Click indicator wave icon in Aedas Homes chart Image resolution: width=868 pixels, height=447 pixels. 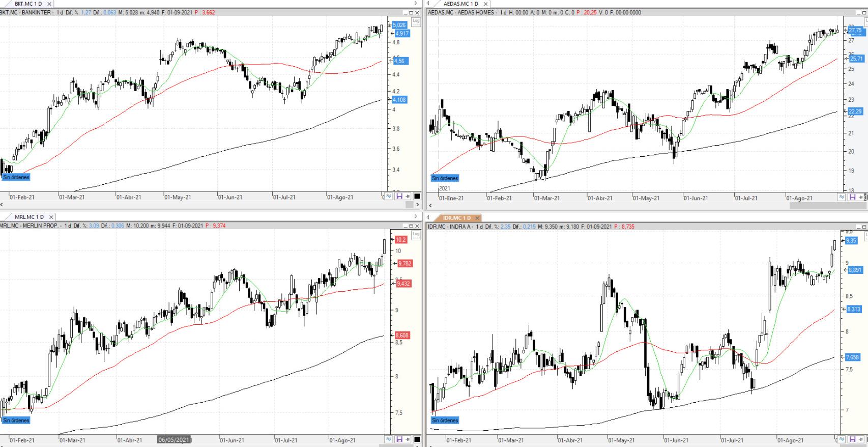842,197
